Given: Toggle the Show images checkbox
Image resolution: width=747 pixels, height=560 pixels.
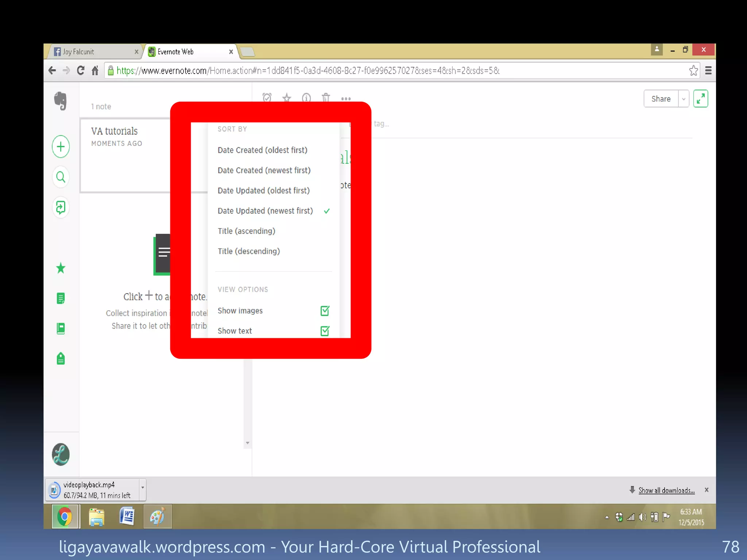Looking at the screenshot, I should pyautogui.click(x=325, y=311).
